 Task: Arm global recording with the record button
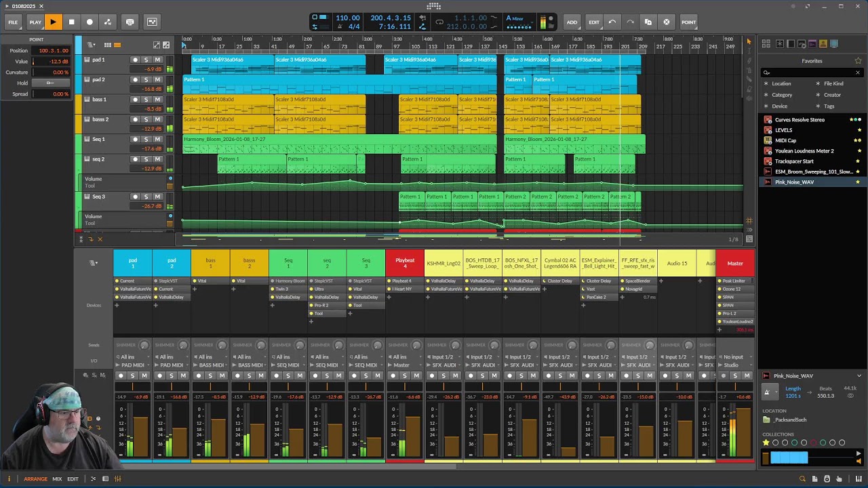[90, 22]
